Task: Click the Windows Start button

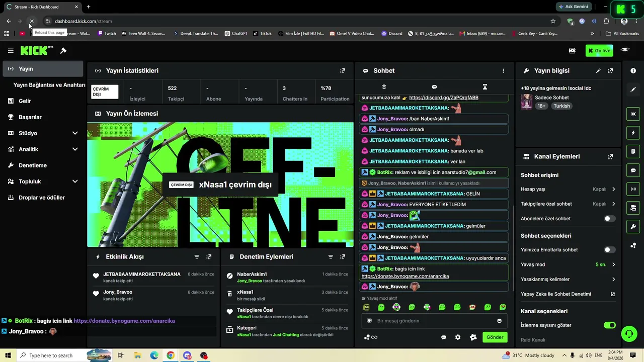Action: point(9,355)
